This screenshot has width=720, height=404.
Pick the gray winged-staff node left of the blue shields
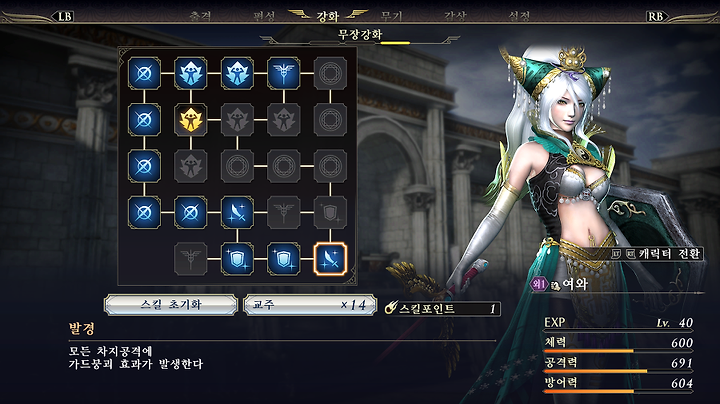point(191,259)
